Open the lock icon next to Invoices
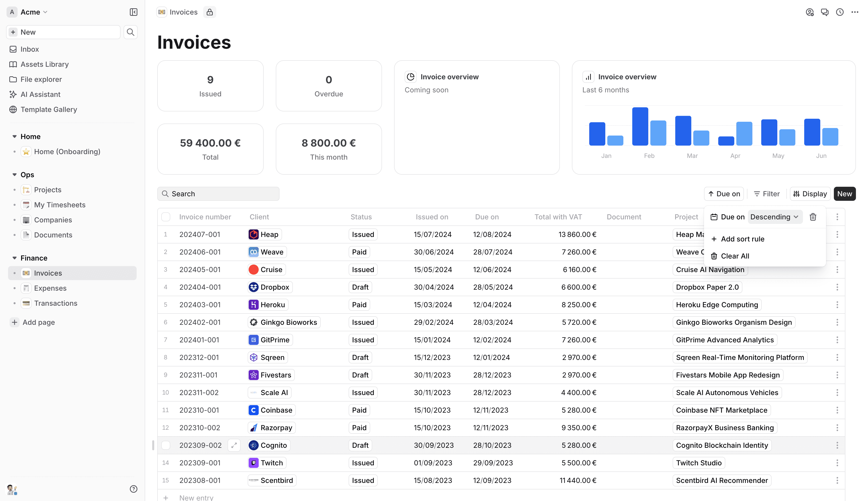Screen dimensions: 868x501 pyautogui.click(x=209, y=12)
